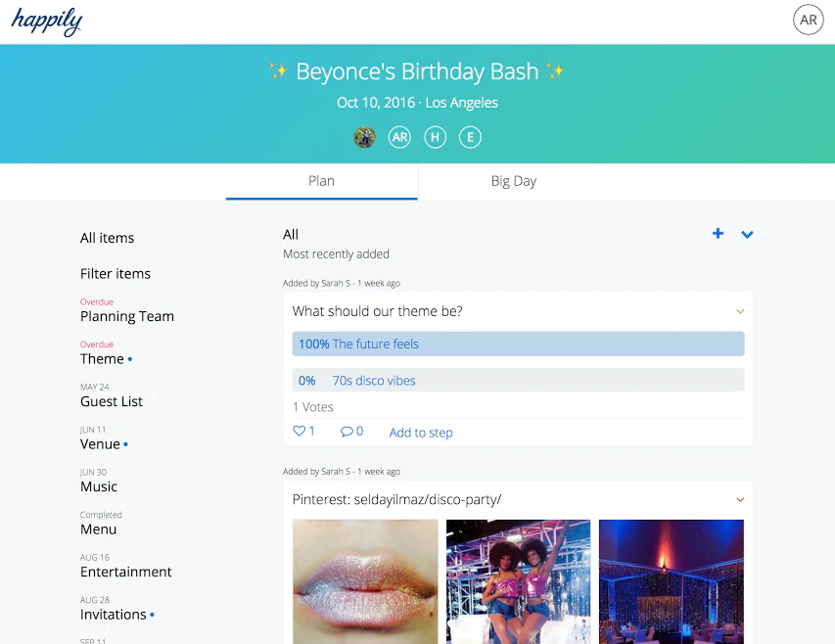The width and height of the screenshot is (835, 644).
Task: Open the Invitations step
Action: click(114, 615)
